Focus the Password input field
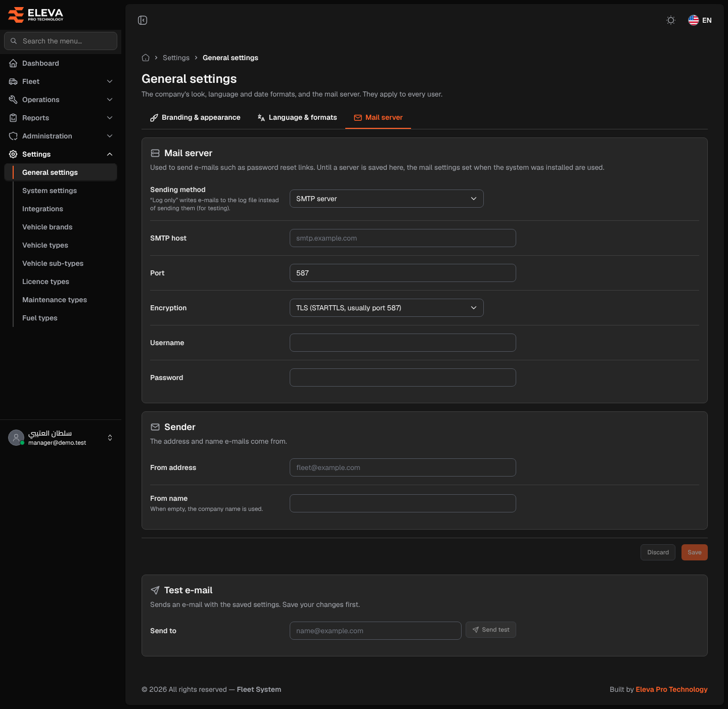 click(x=403, y=377)
